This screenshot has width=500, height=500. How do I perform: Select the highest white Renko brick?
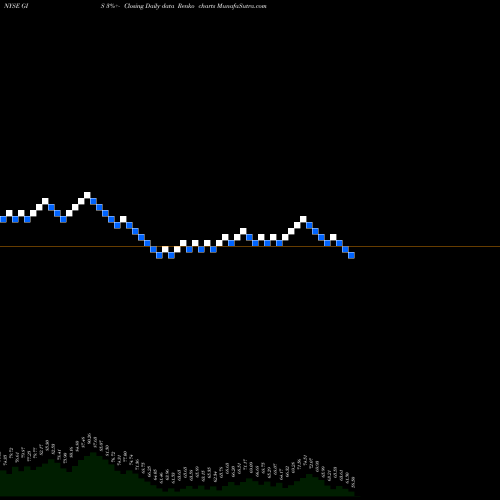coord(87,195)
